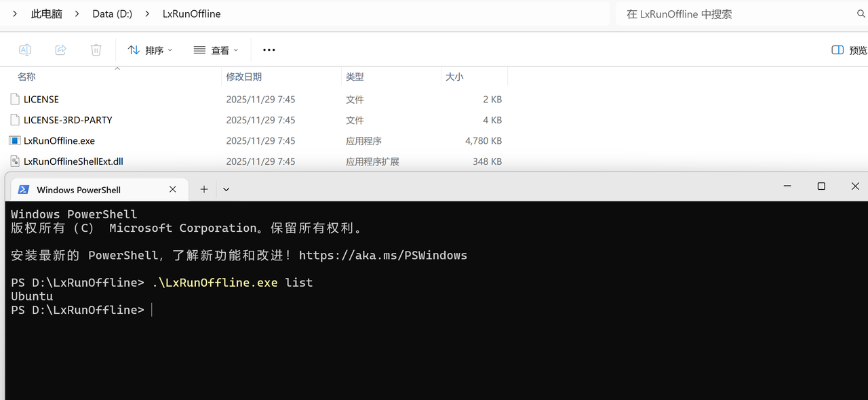Click the https://aka.ms/PSWindows link

pyautogui.click(x=383, y=256)
